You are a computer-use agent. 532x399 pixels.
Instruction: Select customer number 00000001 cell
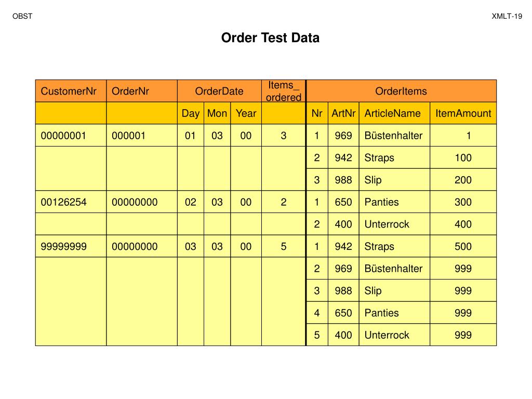click(x=71, y=136)
